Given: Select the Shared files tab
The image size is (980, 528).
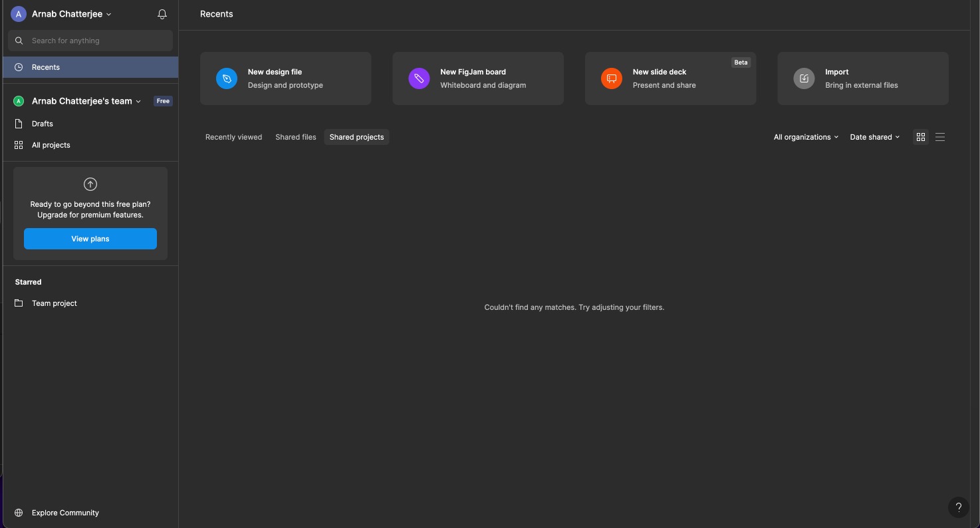Looking at the screenshot, I should click(296, 137).
